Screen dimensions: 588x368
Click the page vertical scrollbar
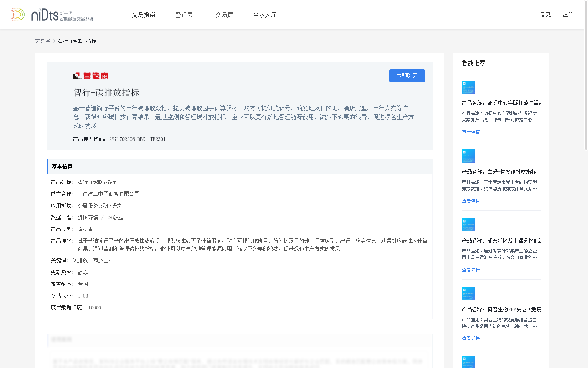click(586, 75)
